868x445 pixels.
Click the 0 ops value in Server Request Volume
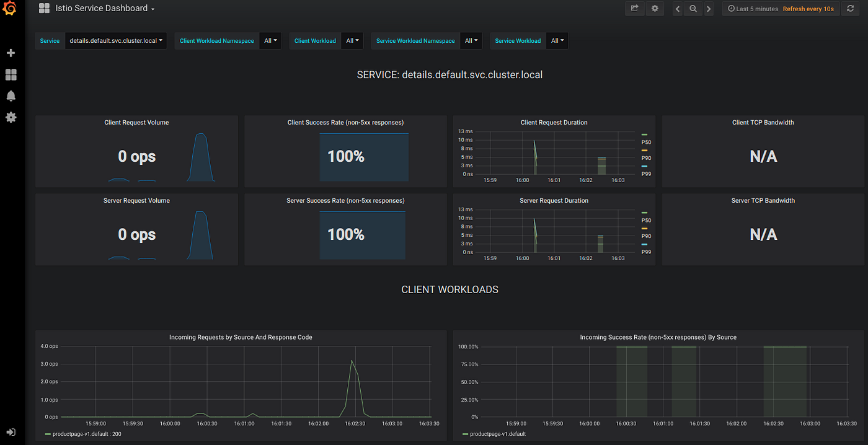click(136, 235)
